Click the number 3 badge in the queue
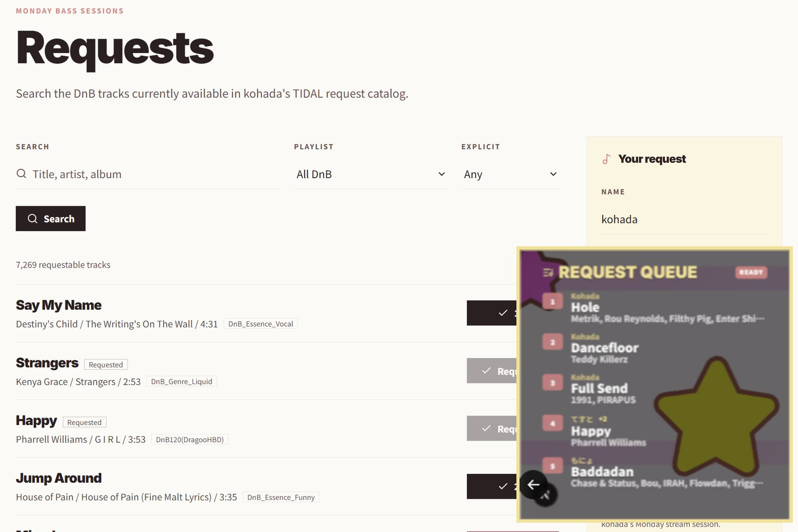The image size is (798, 532). (x=552, y=383)
